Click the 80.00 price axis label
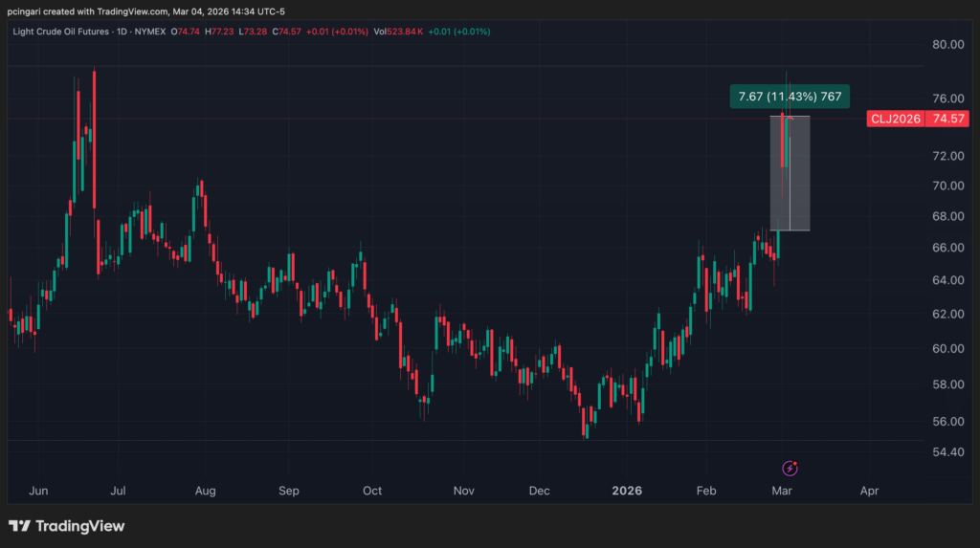This screenshot has height=548, width=980. [948, 44]
